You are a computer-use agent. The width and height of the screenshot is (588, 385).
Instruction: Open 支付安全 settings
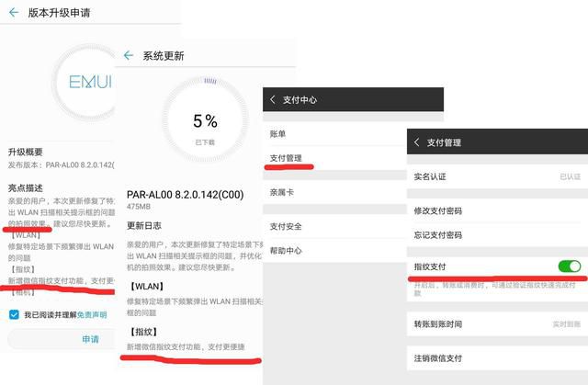point(286,226)
